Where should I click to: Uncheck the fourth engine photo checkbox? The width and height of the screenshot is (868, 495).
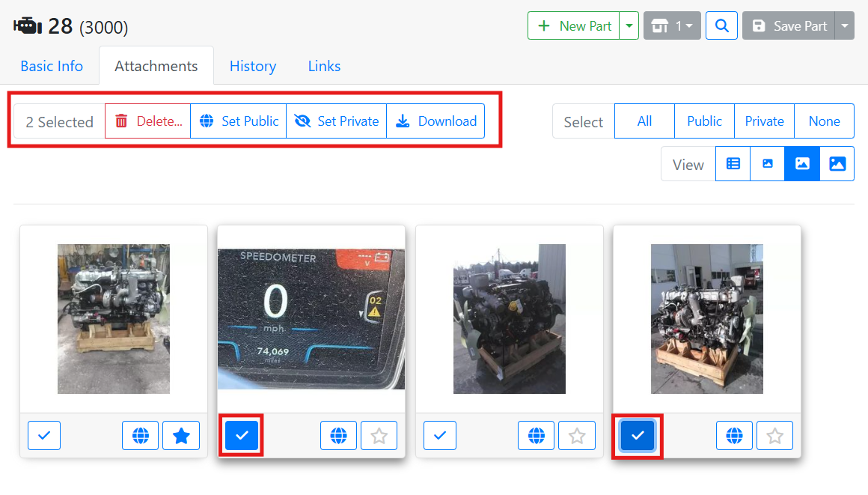tap(638, 436)
